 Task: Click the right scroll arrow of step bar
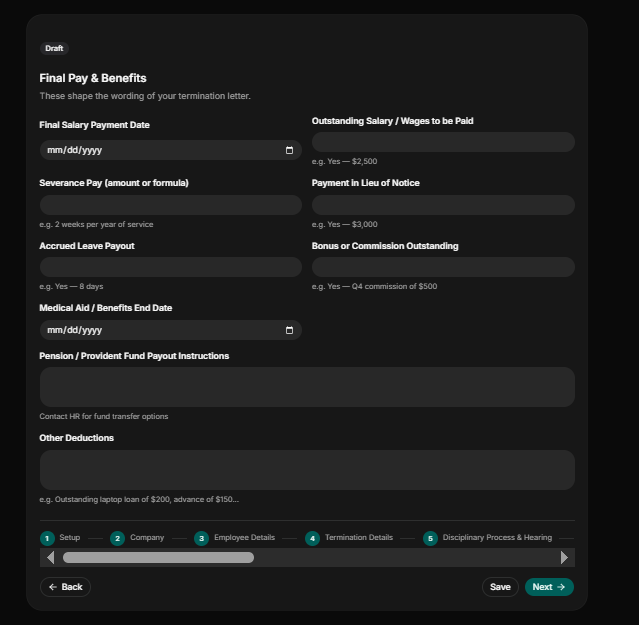(x=564, y=557)
